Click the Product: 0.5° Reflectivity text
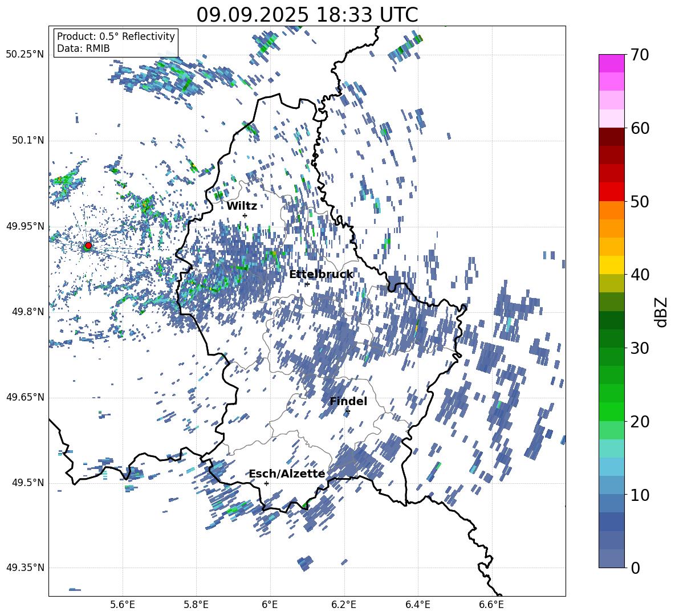Image resolution: width=675 pixels, height=616 pixels. [116, 36]
